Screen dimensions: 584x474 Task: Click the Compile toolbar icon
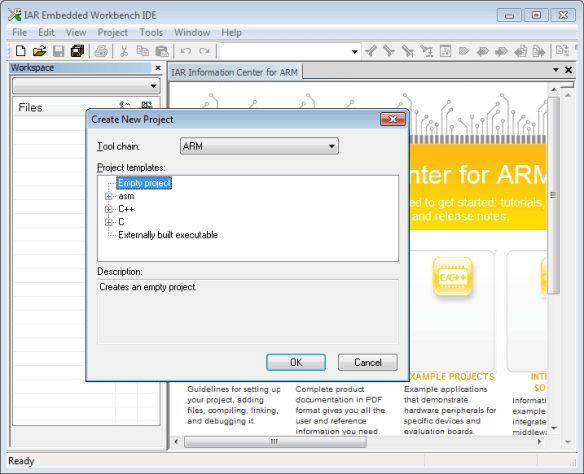[562, 51]
